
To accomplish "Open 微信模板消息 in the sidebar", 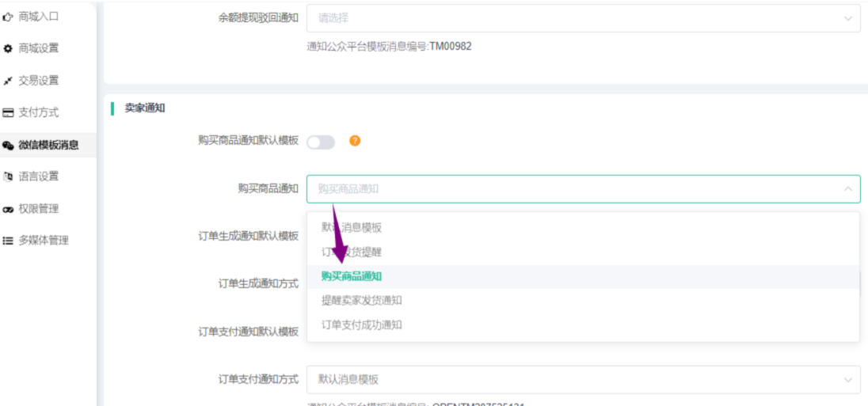I will click(48, 145).
